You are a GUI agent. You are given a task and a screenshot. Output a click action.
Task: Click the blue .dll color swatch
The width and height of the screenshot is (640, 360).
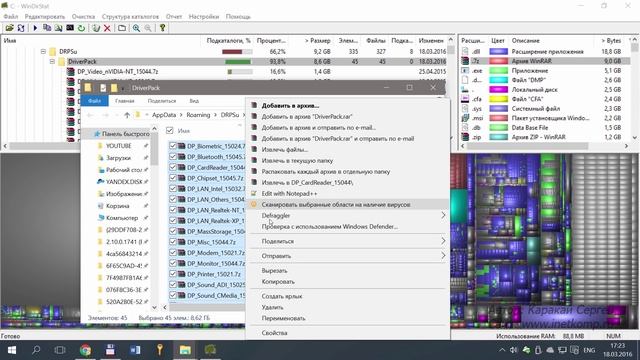click(498, 51)
